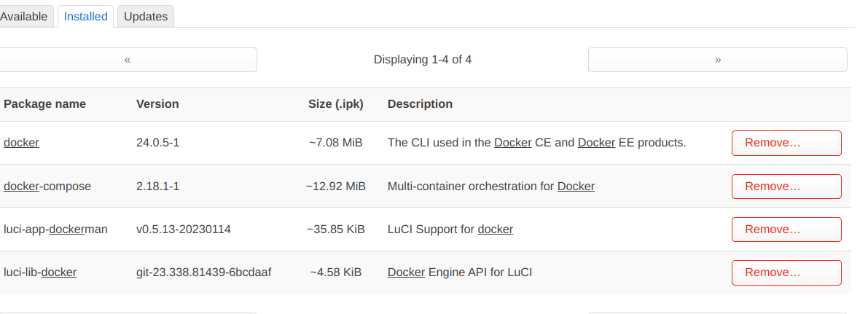The height and width of the screenshot is (314, 868).
Task: Click the luci-lib-docker package name
Action: pos(40,272)
